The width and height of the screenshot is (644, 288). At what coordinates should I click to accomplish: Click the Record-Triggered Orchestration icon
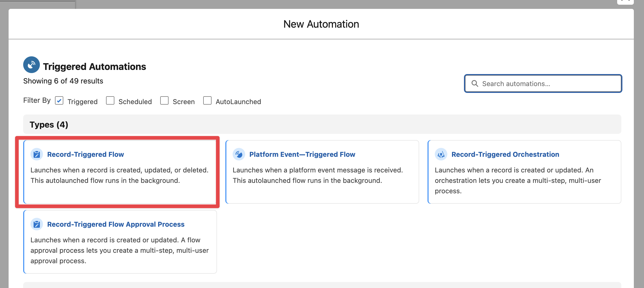tap(441, 154)
